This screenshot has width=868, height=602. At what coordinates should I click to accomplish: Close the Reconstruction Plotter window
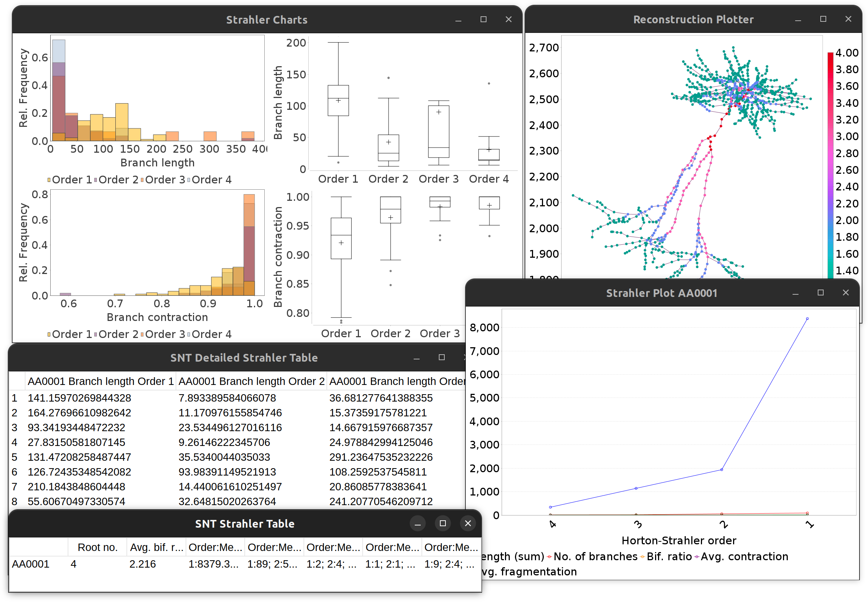[848, 19]
